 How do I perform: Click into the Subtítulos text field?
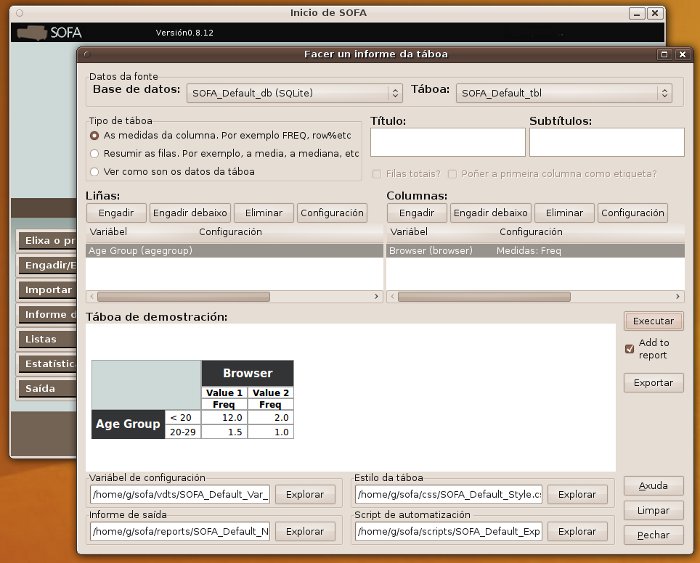(607, 142)
